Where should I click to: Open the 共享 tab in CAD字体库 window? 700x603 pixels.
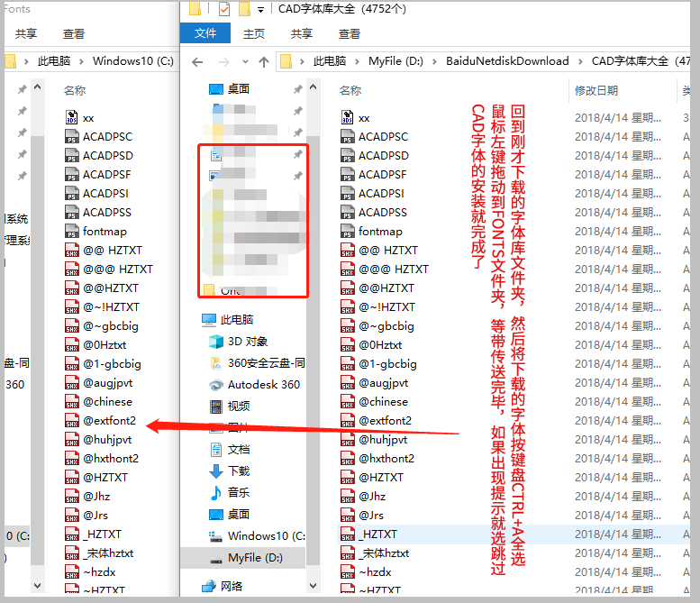coord(301,34)
